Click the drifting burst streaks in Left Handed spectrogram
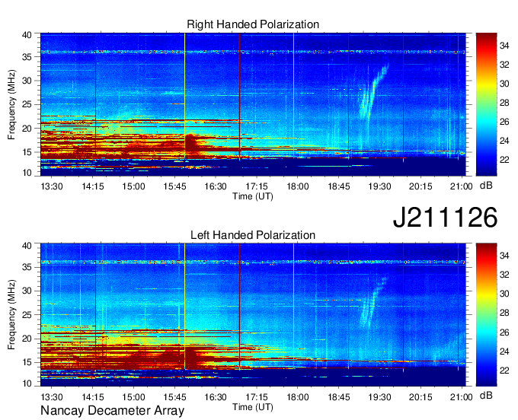This screenshot has height=420, width=518. click(373, 303)
